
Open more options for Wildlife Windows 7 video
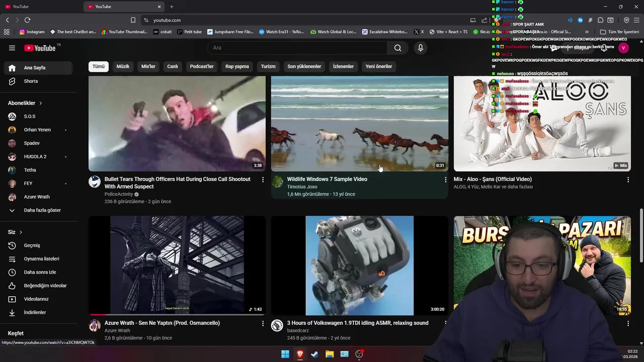[445, 179]
